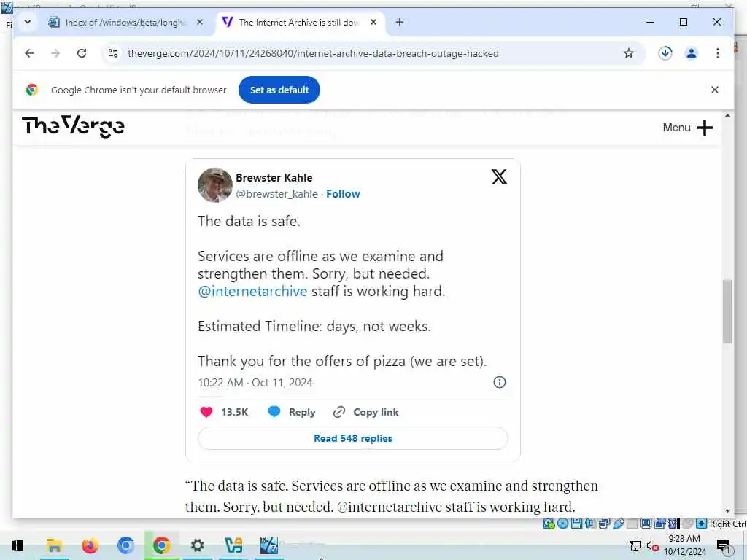The height and width of the screenshot is (560, 747).
Task: Open notification center icon
Action: 724,546
